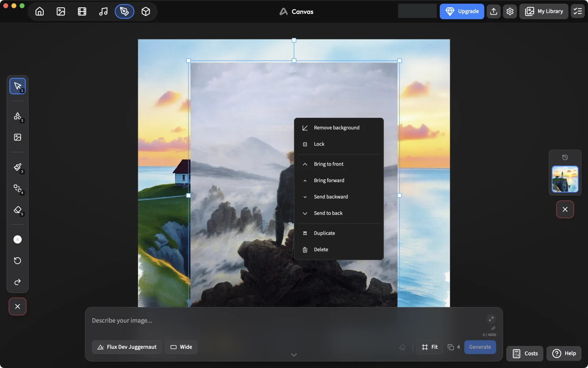This screenshot has width=588, height=368.
Task: Change the image count of 4
Action: click(x=454, y=347)
